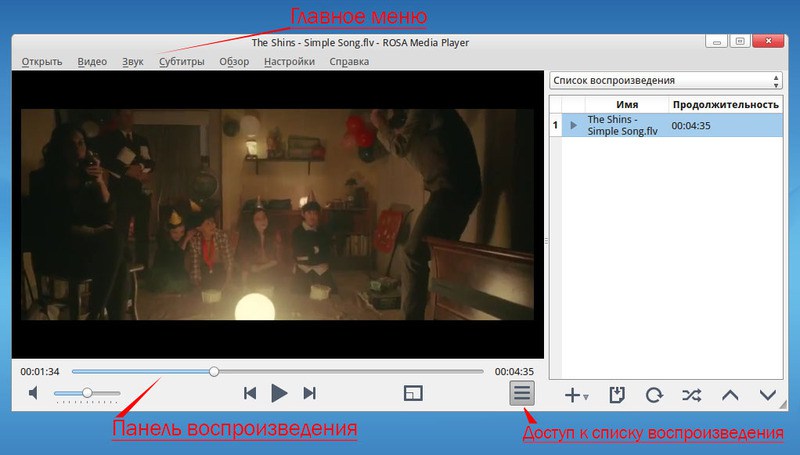Toggle shuffle playback icon
The height and width of the screenshot is (455, 800).
[x=692, y=395]
